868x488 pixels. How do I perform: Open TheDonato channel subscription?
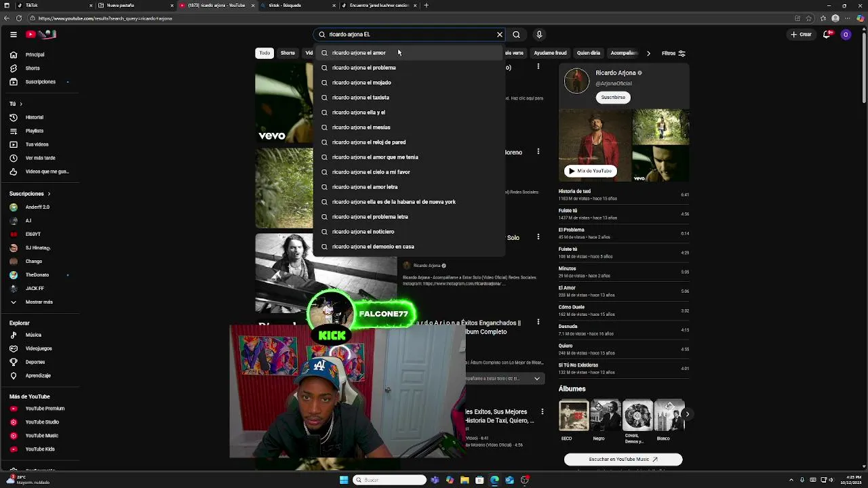(37, 275)
